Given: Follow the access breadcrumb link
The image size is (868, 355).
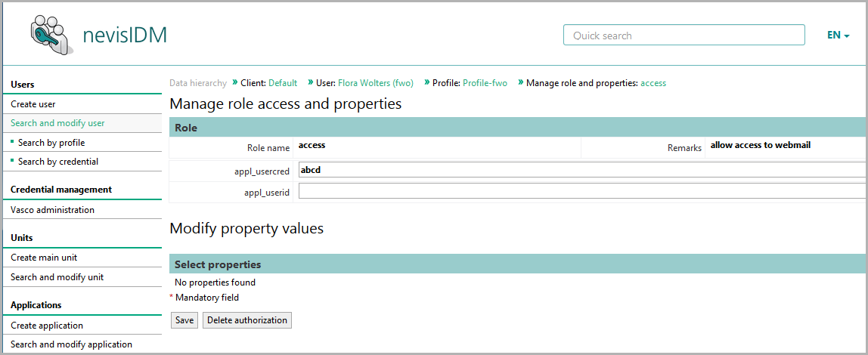Looking at the screenshot, I should click(653, 83).
